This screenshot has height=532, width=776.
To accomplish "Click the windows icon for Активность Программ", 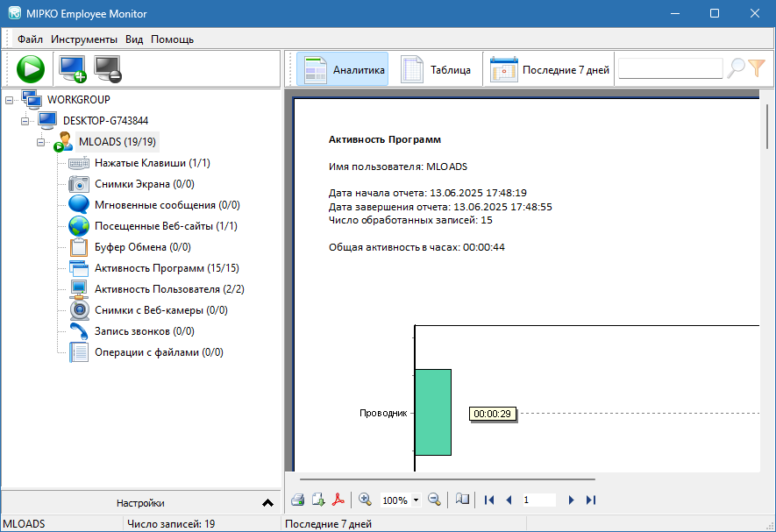I will pyautogui.click(x=79, y=268).
